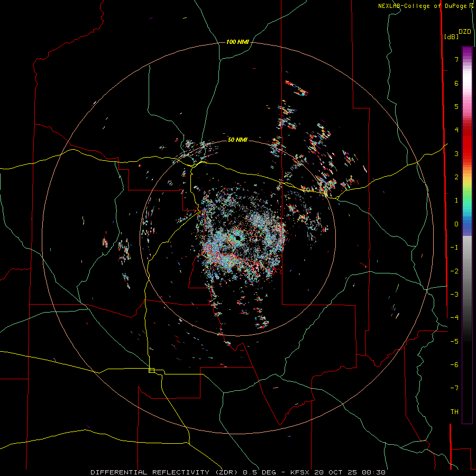Click legend value -4
The height and width of the screenshot is (476, 476).
(x=454, y=318)
